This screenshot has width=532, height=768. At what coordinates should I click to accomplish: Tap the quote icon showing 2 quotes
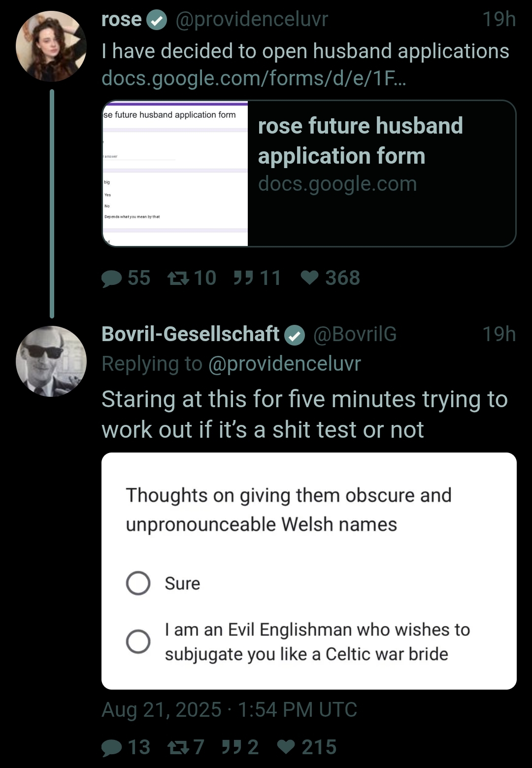pos(232,747)
